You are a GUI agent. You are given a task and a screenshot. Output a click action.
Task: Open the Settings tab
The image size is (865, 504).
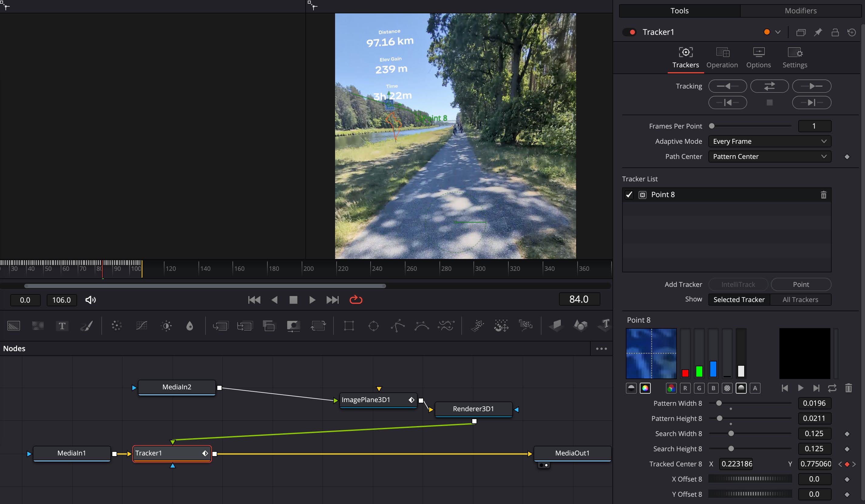(795, 58)
